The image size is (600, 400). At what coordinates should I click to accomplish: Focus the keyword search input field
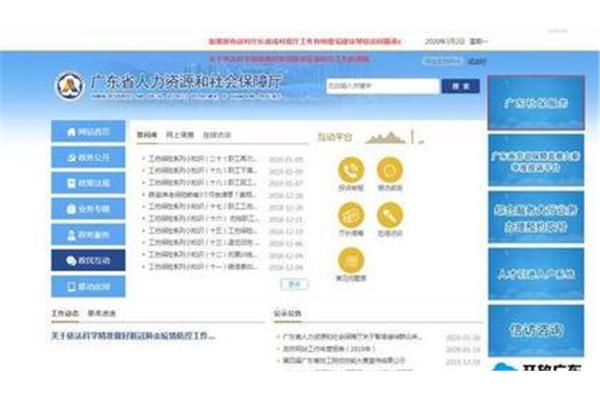(383, 86)
